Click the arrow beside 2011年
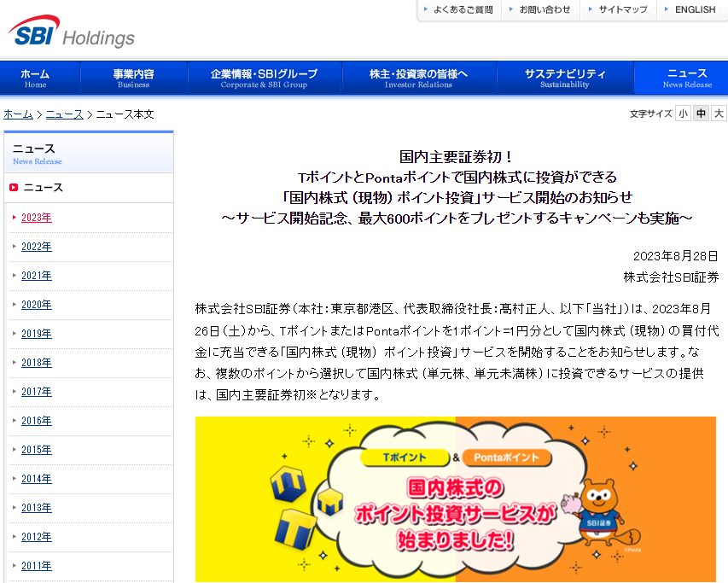728x583 pixels. [x=15, y=565]
